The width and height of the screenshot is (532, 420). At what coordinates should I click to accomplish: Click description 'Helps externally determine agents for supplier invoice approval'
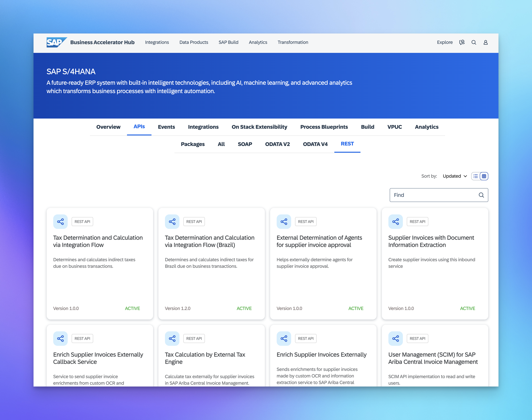(x=314, y=263)
